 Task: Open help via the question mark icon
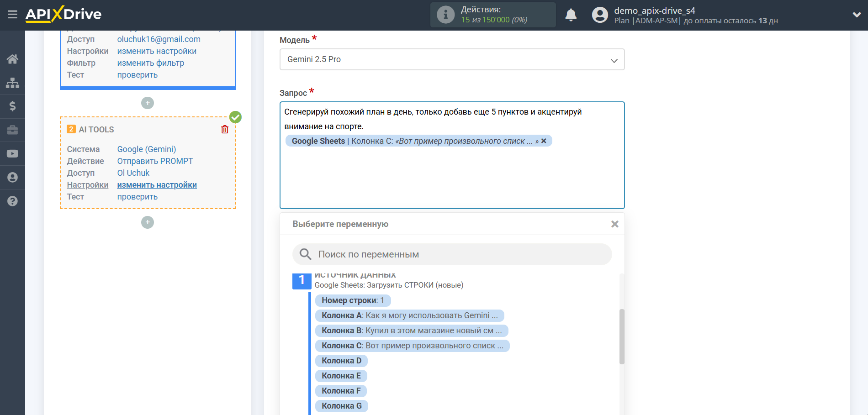(x=12, y=201)
